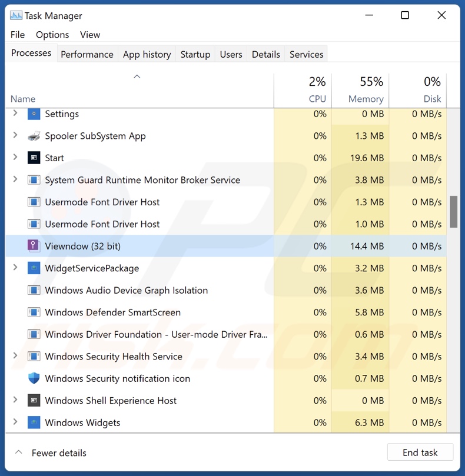
Task: Maximize the Task Manager window
Action: coord(405,15)
